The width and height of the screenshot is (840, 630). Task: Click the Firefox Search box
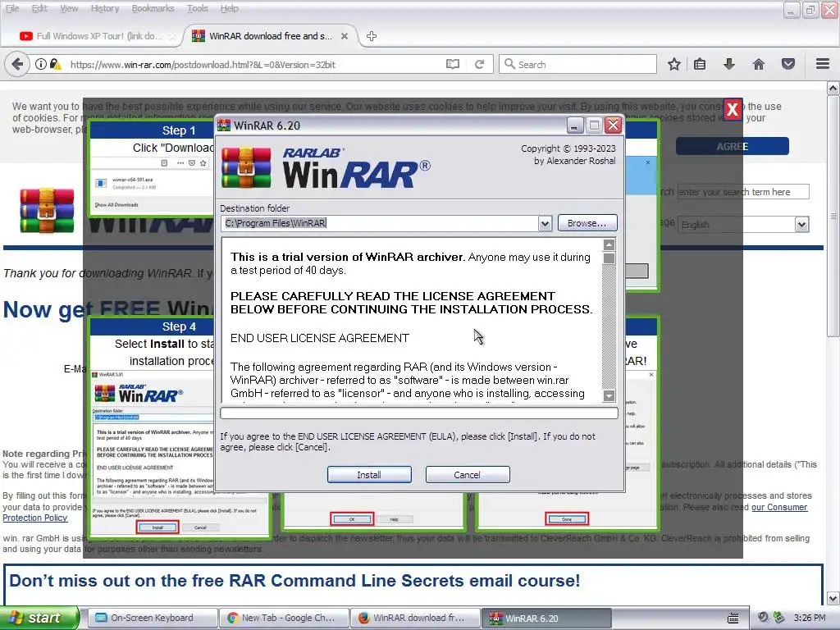(x=577, y=64)
